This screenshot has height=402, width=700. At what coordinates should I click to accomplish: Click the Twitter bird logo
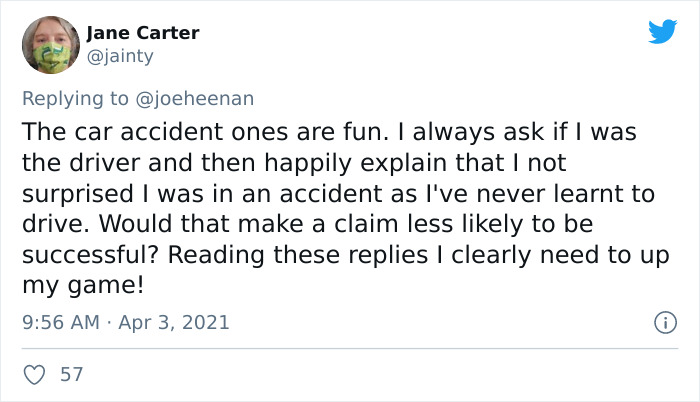662,32
